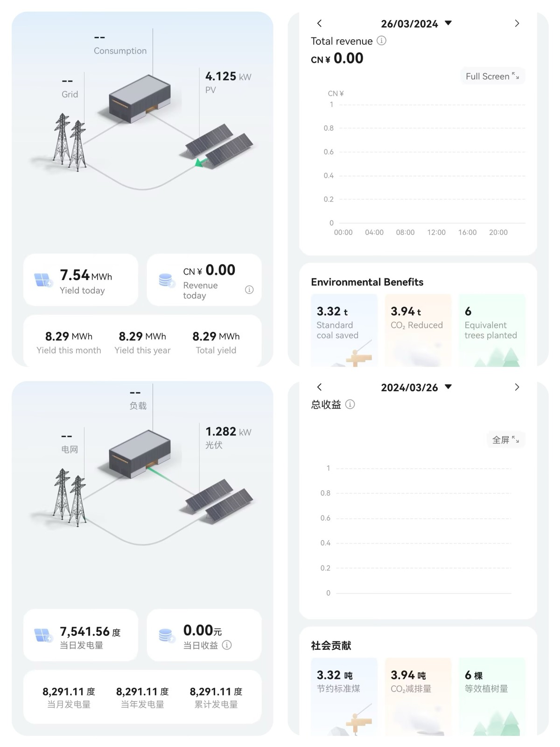
Task: Select the Total yield value
Action: pos(216,336)
